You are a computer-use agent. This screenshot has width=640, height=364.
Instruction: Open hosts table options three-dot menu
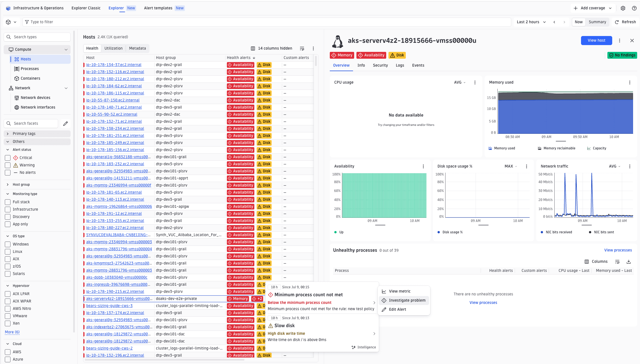pos(313,48)
